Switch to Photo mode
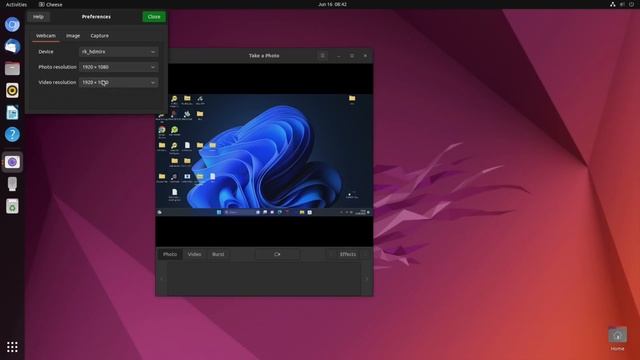 click(x=170, y=254)
